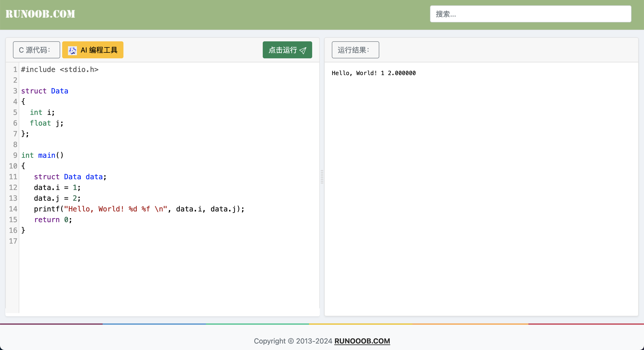The height and width of the screenshot is (350, 644).
Task: Click the struct Data declaration line
Action: 44,91
